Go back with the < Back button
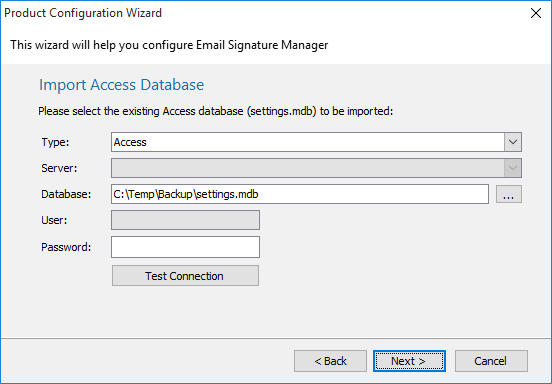Screen dimensions: 552x384 (x=330, y=361)
